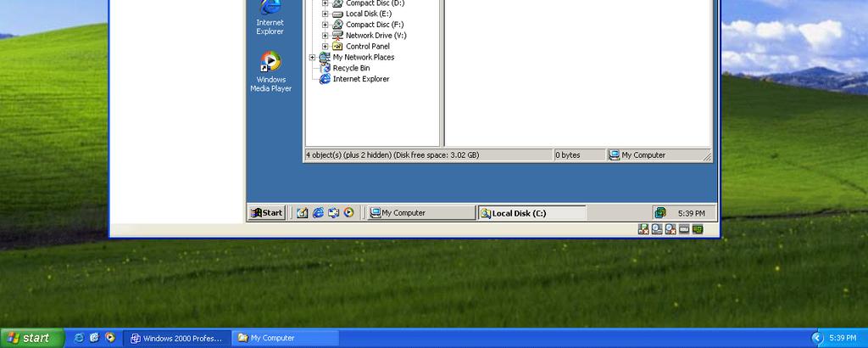Select My Network Places in folder tree

(x=363, y=57)
